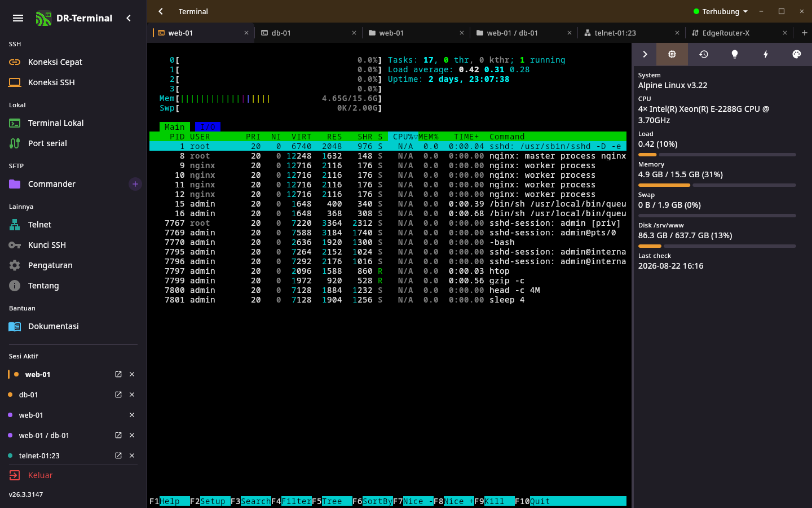Screen dimensions: 812x508
Task: Go back with Terminal header arrow
Action: tap(161, 11)
